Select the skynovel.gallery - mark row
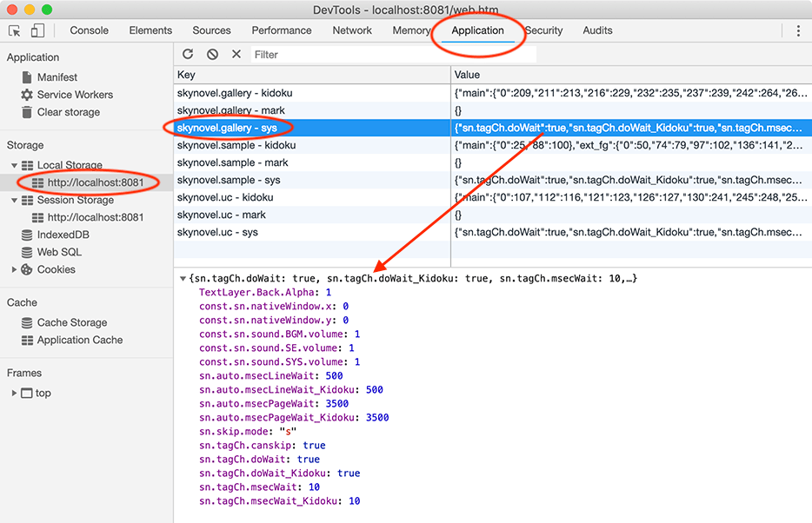The height and width of the screenshot is (523, 812). [492, 110]
